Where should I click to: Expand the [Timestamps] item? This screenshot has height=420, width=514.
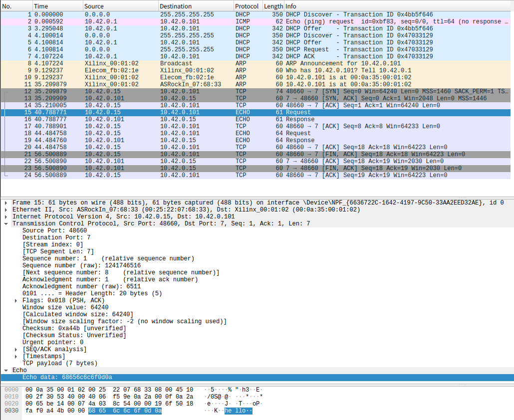(16, 357)
